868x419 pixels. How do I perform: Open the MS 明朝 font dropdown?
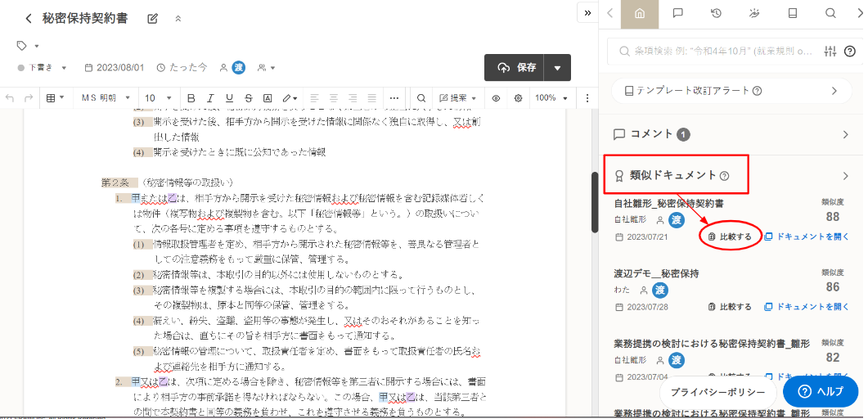click(x=105, y=98)
